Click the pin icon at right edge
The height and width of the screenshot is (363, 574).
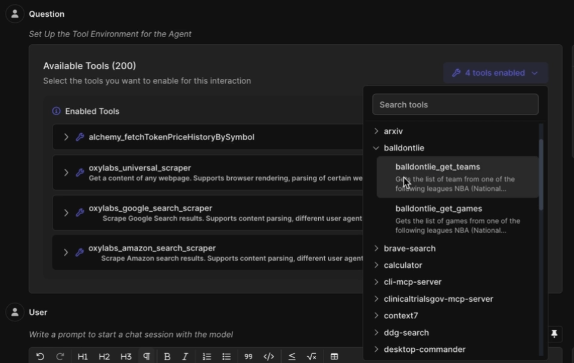554,333
